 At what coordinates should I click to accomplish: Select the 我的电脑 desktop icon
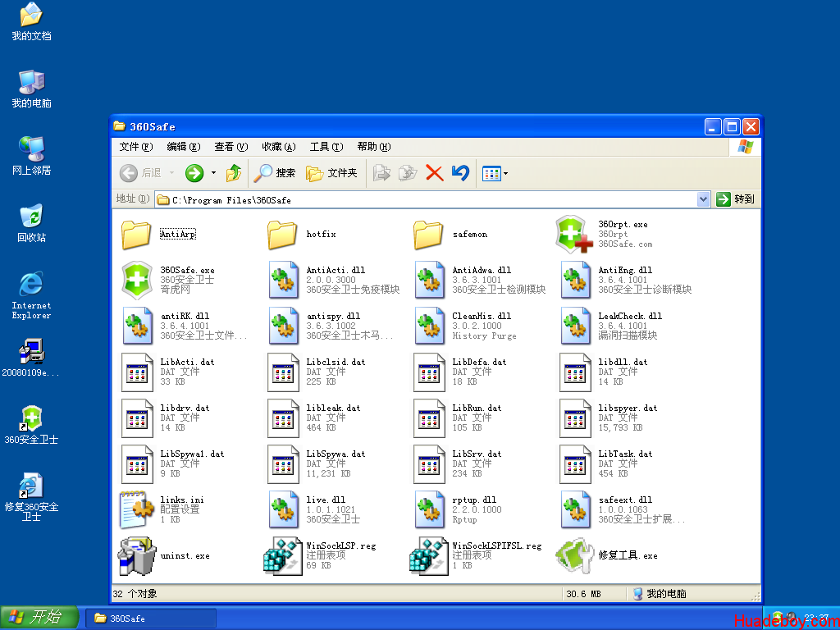click(31, 89)
